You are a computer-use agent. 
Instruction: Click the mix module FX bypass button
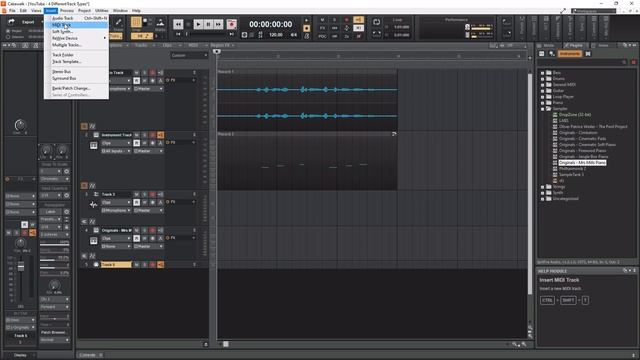[322, 28]
